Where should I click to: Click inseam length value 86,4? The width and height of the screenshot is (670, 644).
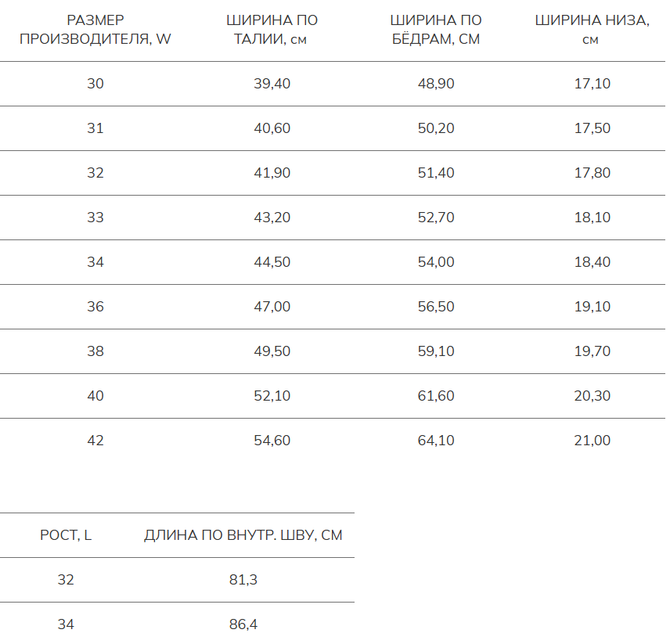coord(243,624)
